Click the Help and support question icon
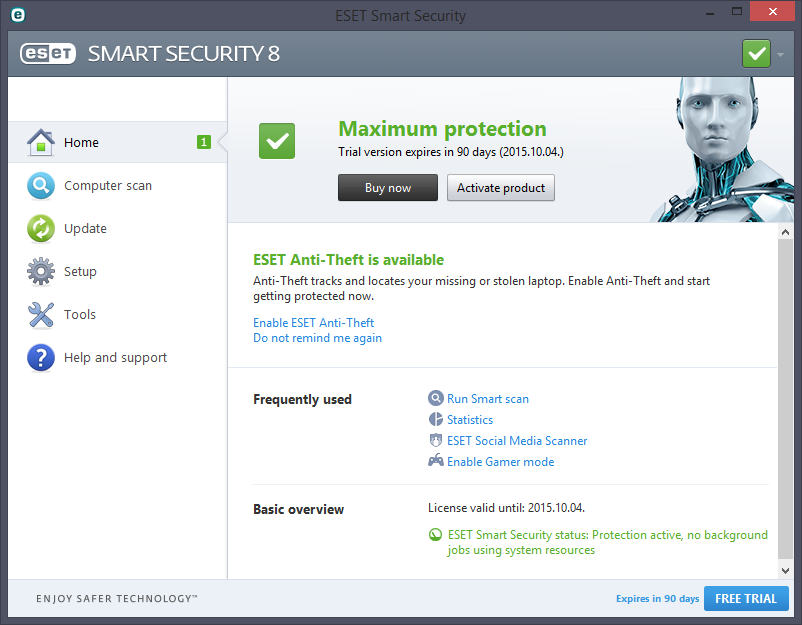This screenshot has width=802, height=625. click(40, 358)
